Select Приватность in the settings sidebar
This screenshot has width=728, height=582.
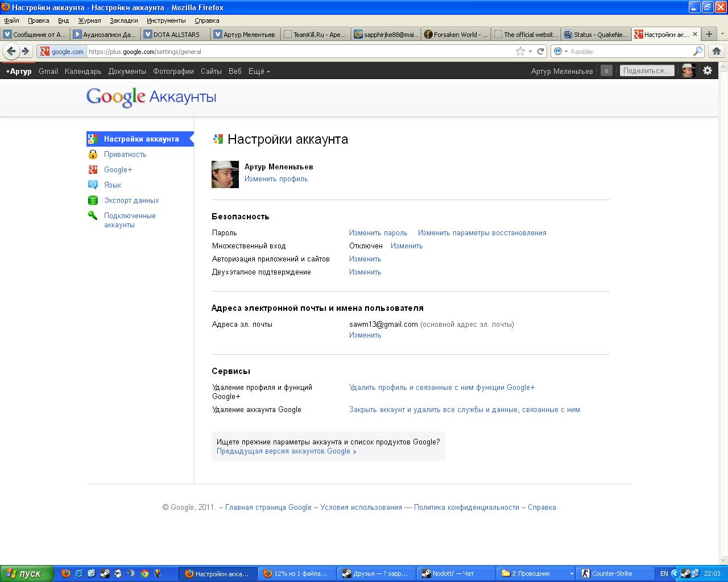tap(125, 154)
